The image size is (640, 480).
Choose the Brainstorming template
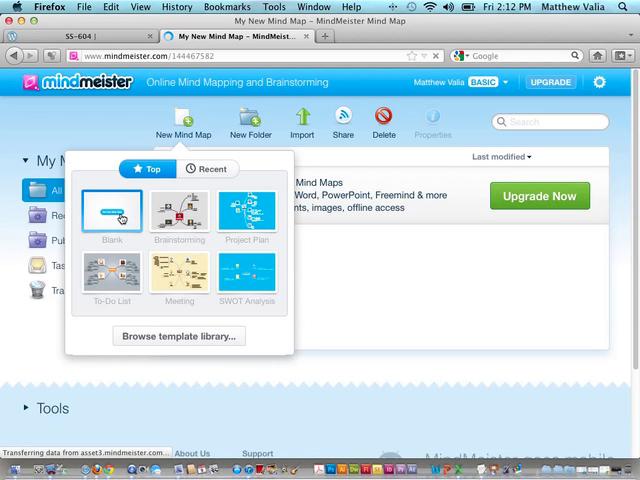180,211
